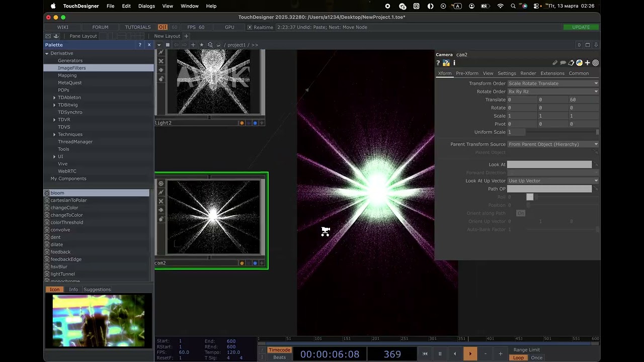Open the WIKI link
The height and width of the screenshot is (362, 644).
pos(63,27)
